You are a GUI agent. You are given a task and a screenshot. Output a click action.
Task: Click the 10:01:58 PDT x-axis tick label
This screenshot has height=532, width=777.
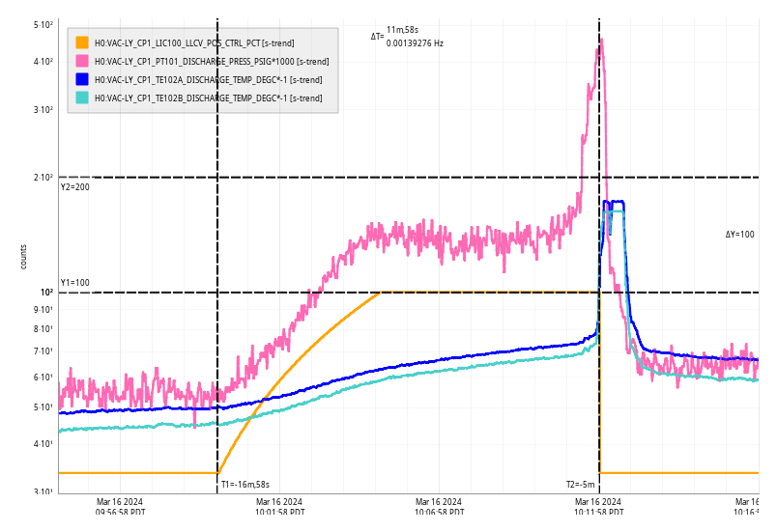279,507
